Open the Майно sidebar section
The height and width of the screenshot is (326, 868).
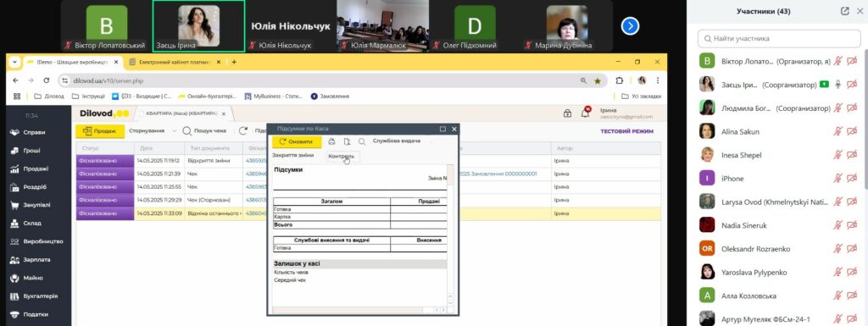click(33, 278)
